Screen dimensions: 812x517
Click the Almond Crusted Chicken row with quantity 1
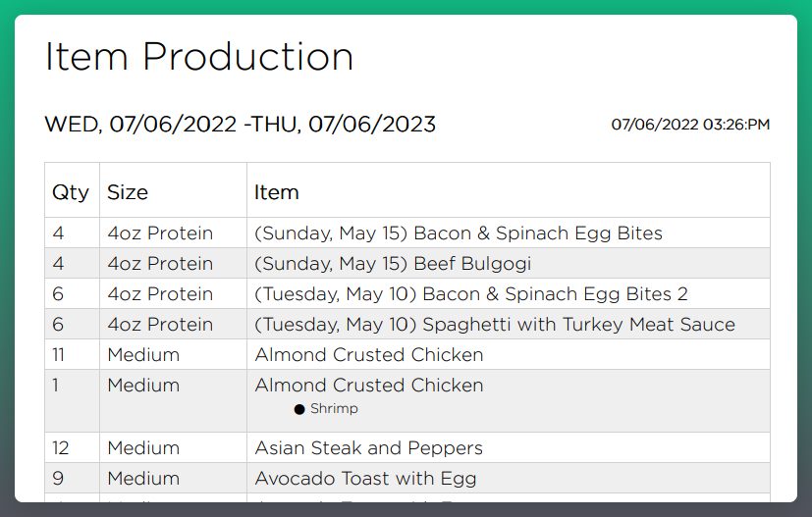(x=407, y=401)
